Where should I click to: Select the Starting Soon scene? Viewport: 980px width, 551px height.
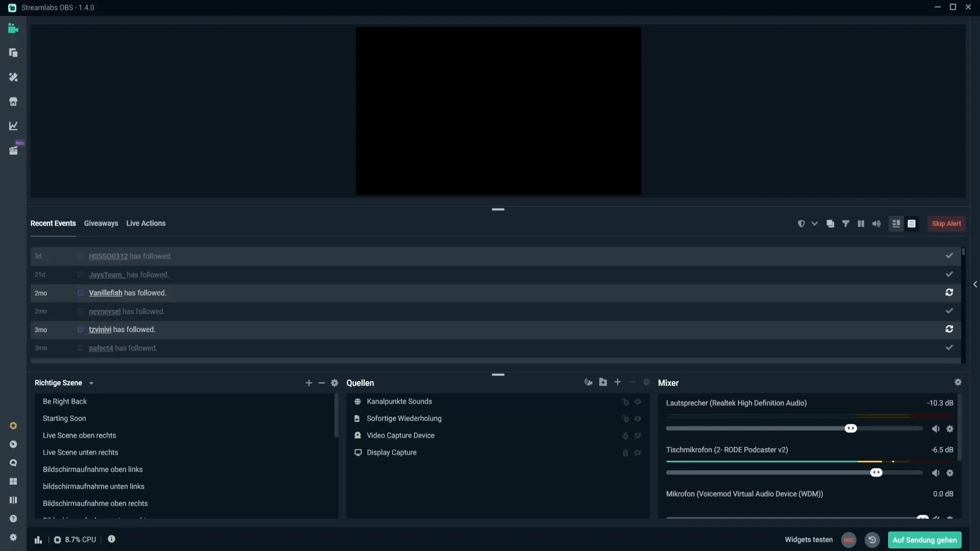64,418
